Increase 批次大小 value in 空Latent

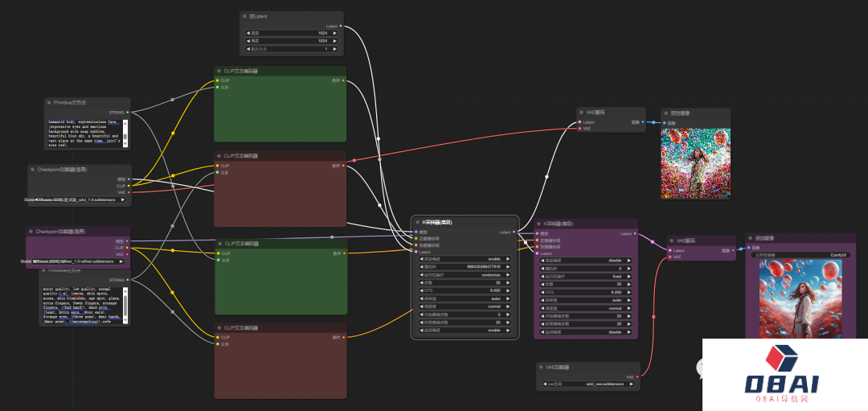pos(335,49)
